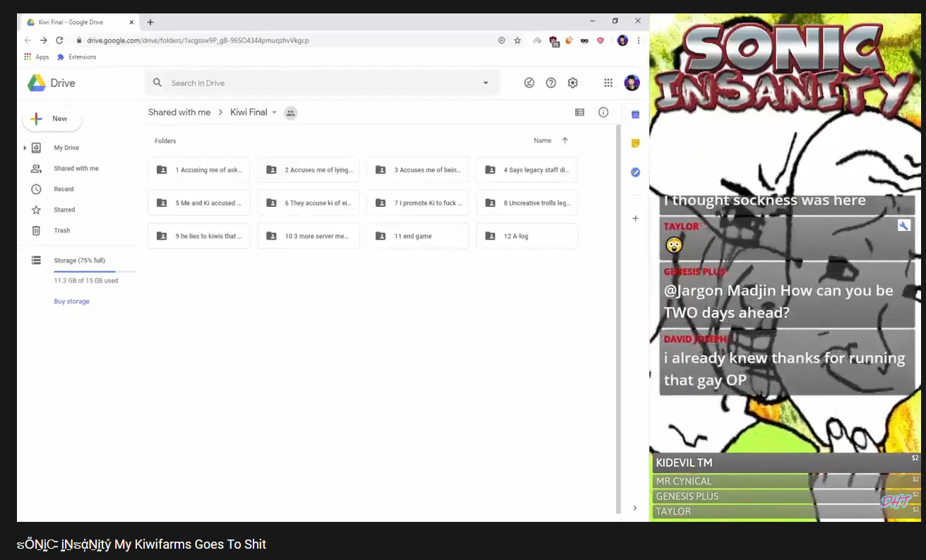Click the New button

52,119
